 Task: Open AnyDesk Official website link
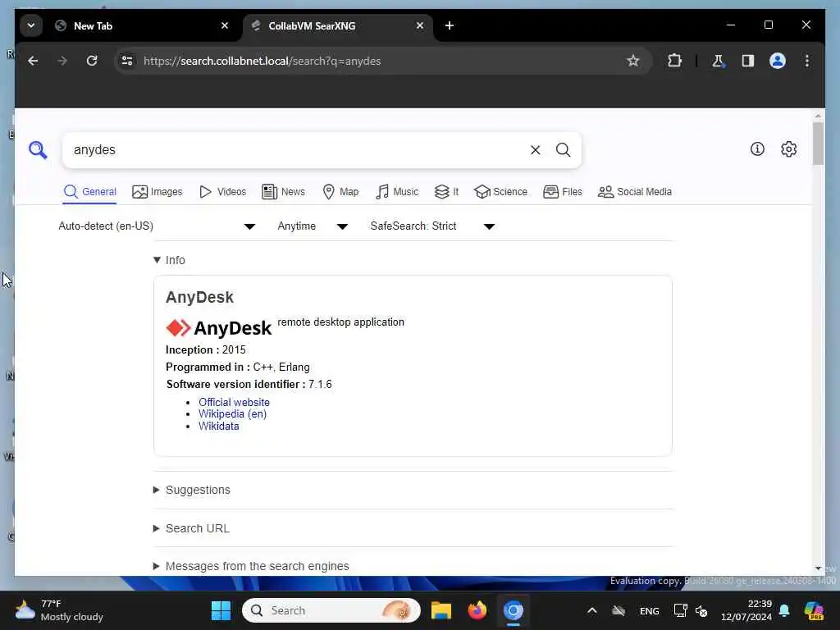tap(234, 402)
